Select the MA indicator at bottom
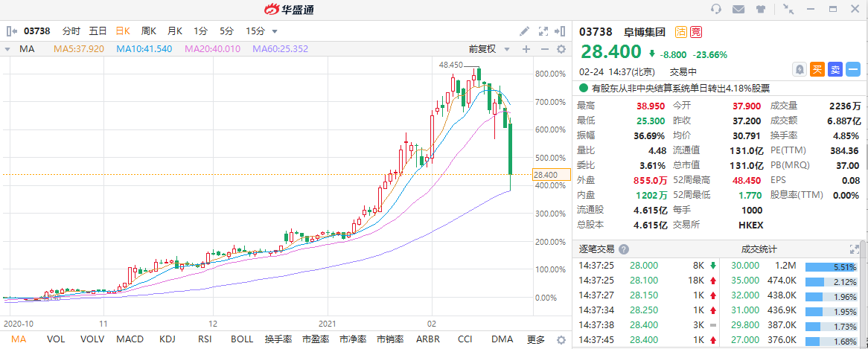 19,339
